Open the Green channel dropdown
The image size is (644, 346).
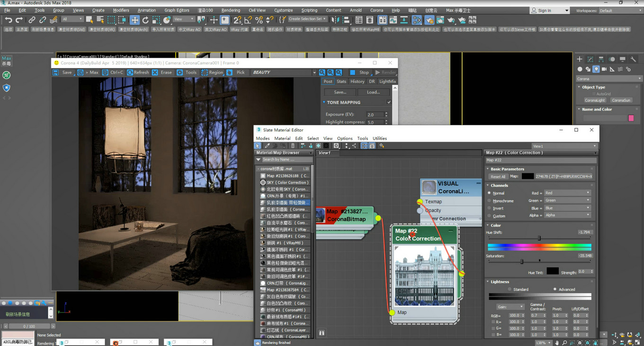tap(567, 200)
